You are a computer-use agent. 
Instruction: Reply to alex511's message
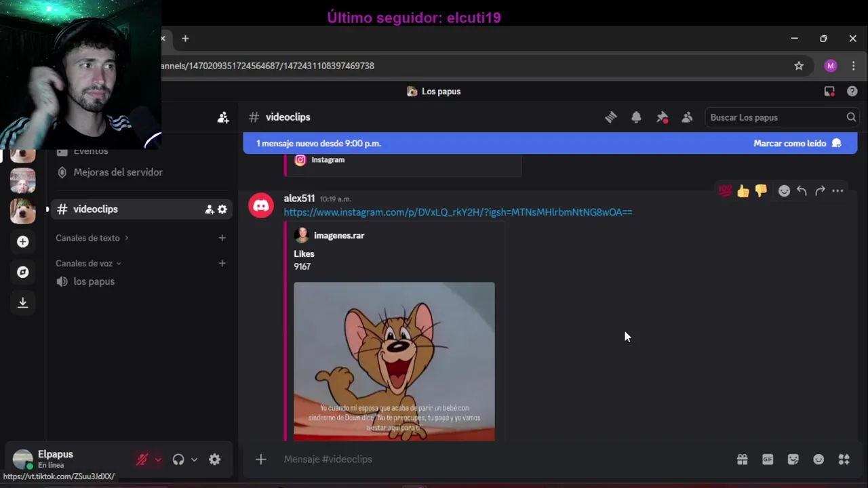click(802, 191)
